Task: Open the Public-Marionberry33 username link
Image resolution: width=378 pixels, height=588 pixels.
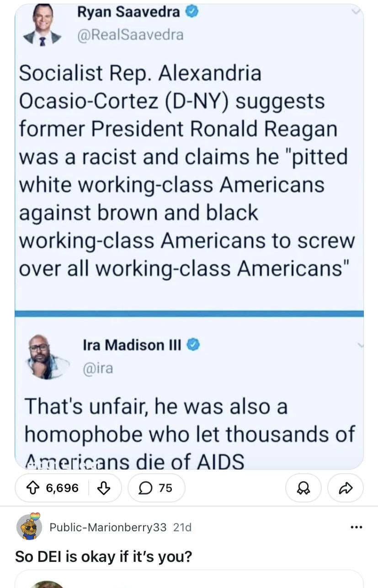Action: (x=108, y=528)
